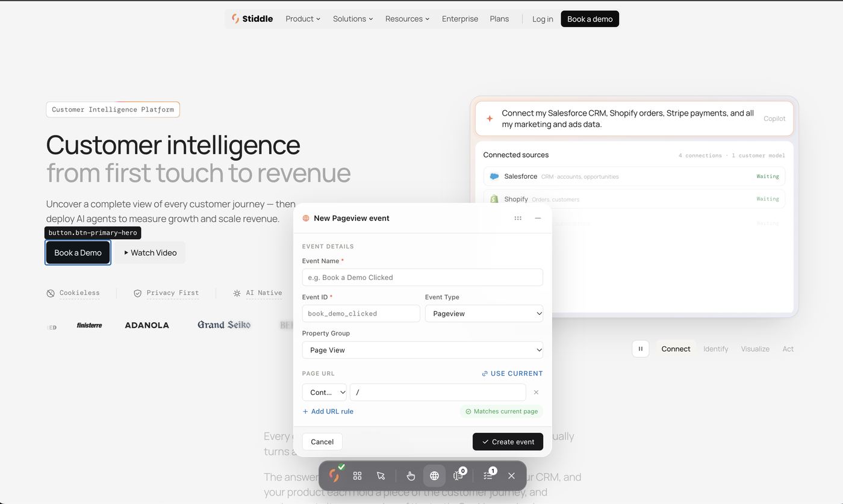Open the Event Type dropdown
The height and width of the screenshot is (504, 843).
point(484,313)
